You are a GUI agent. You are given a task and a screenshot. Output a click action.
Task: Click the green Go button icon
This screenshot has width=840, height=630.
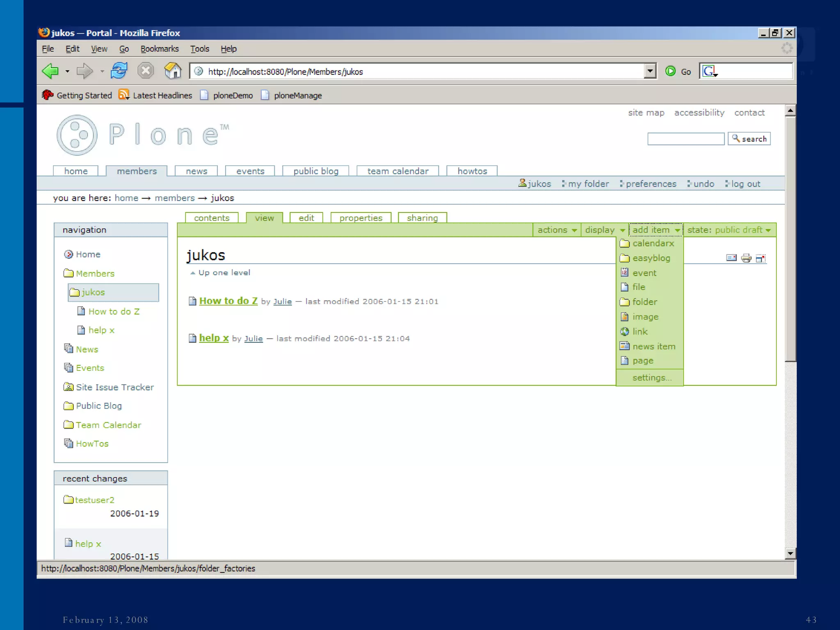671,71
